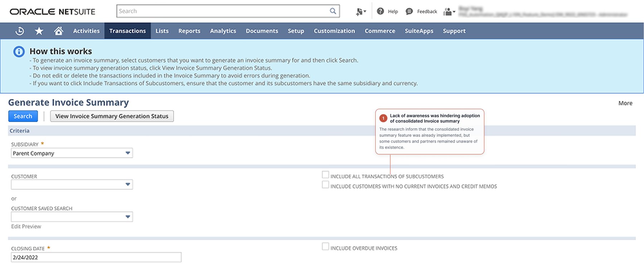Open the Setup menu

click(x=296, y=31)
